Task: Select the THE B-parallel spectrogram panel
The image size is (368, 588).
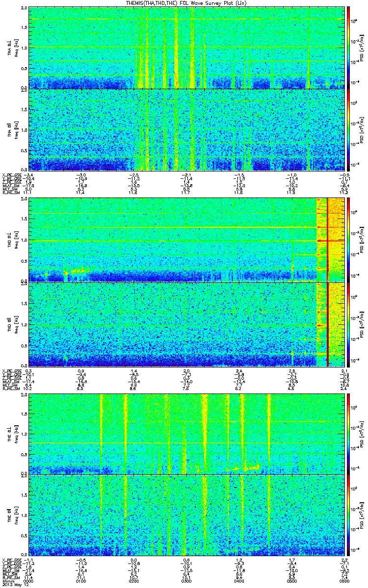Action: click(186, 515)
